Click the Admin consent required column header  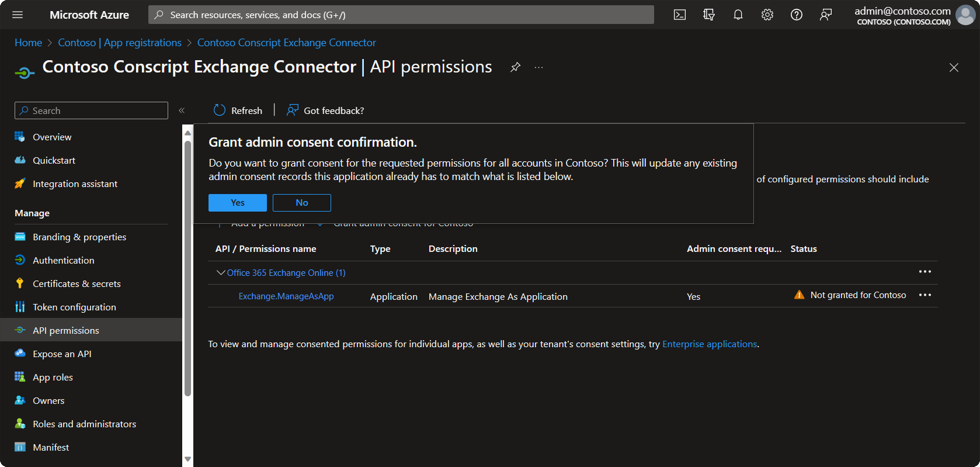[734, 249]
